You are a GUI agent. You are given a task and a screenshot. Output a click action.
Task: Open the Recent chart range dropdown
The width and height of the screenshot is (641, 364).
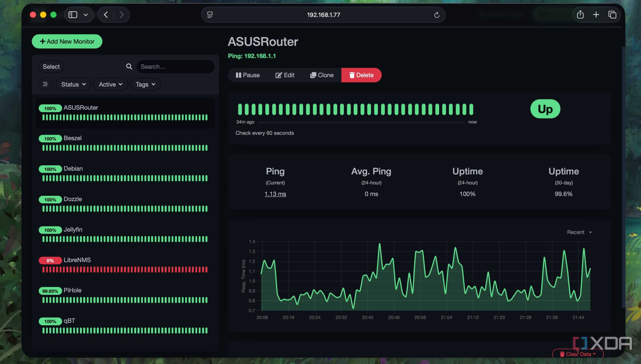(579, 232)
